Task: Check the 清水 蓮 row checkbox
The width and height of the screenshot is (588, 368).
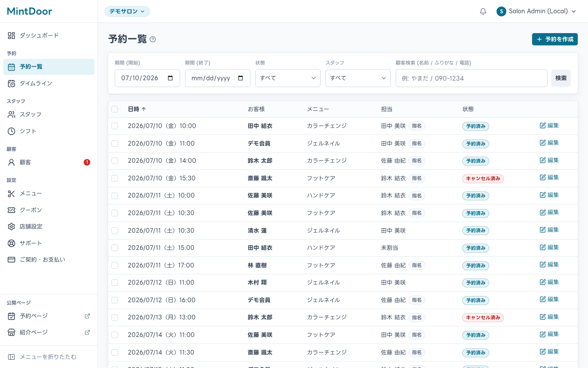Action: pos(115,231)
